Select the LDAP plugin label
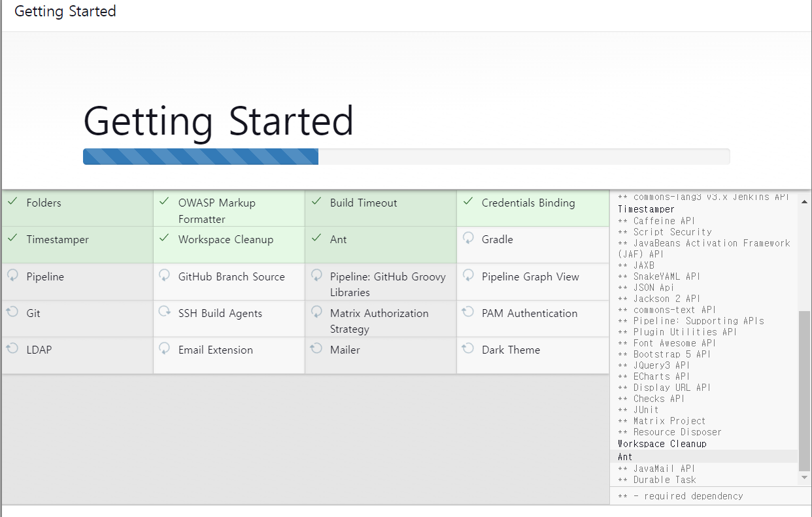Image resolution: width=812 pixels, height=517 pixels. tap(39, 350)
